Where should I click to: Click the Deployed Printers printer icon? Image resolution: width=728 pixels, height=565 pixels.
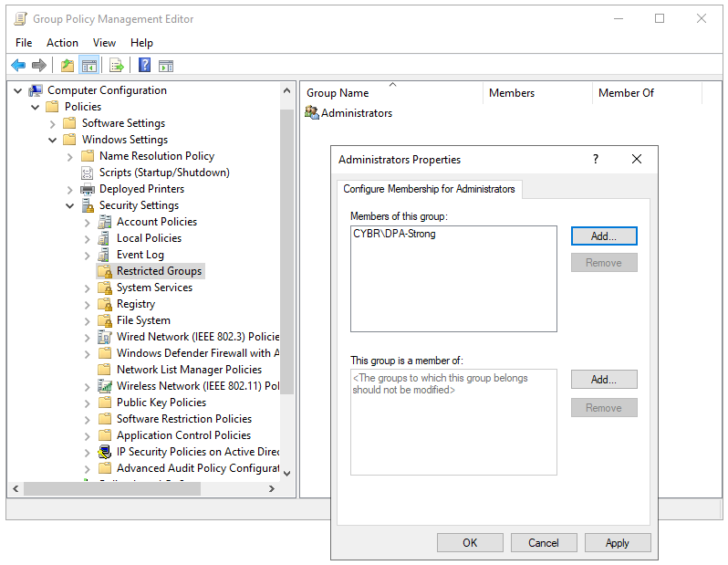[88, 189]
